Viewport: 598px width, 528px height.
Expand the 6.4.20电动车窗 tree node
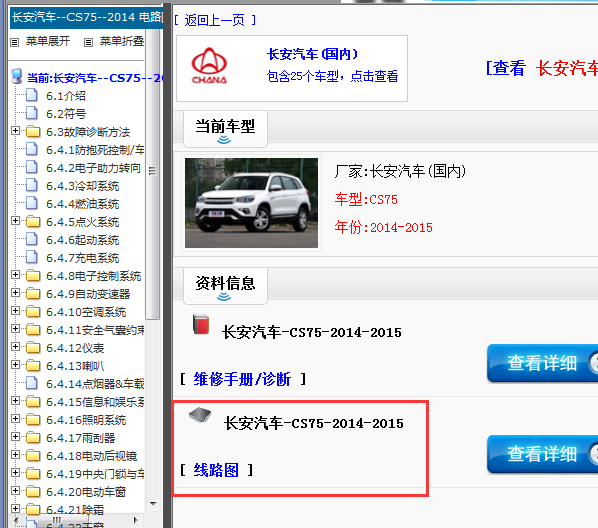point(15,491)
